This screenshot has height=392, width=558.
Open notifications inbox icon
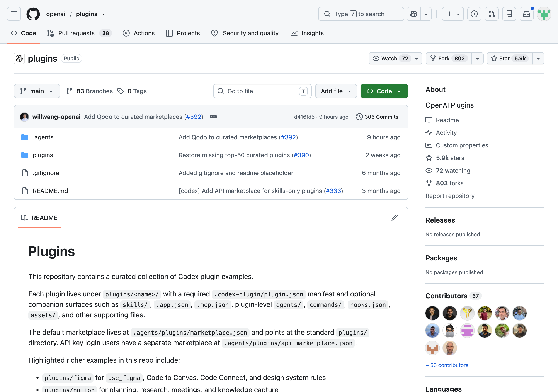click(x=527, y=14)
